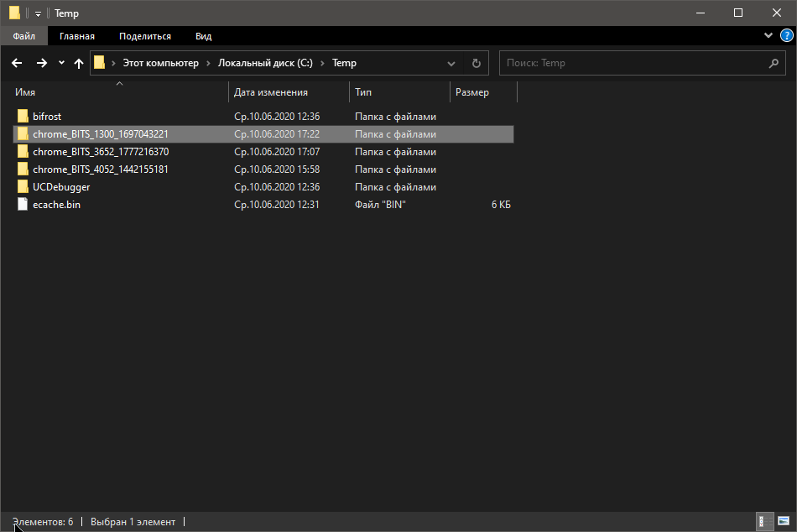797x532 pixels.
Task: Minimize the Temp window
Action: pos(701,13)
